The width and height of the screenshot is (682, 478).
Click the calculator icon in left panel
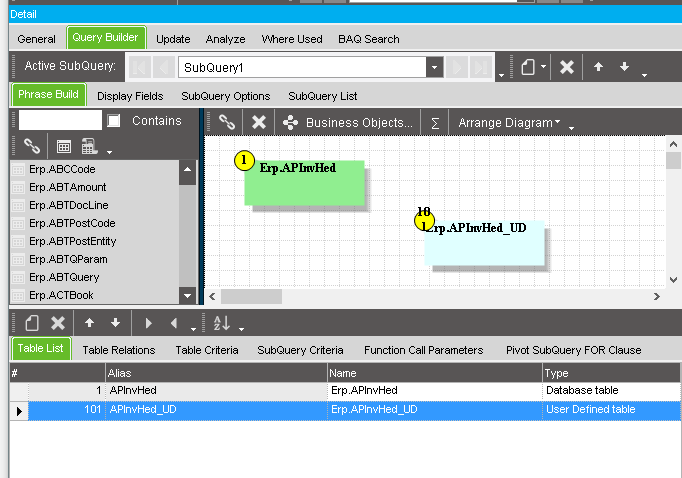pyautogui.click(x=89, y=147)
